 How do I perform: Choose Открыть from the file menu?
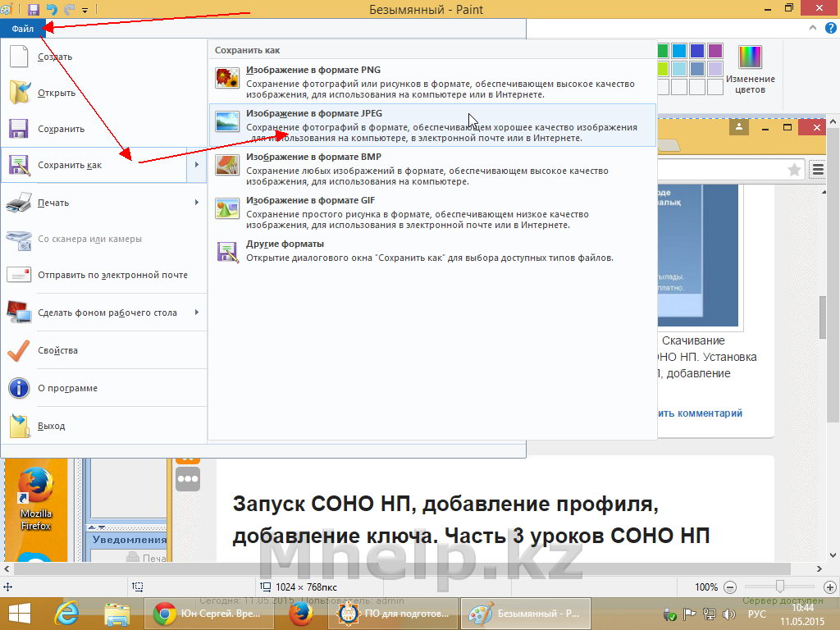point(103,93)
